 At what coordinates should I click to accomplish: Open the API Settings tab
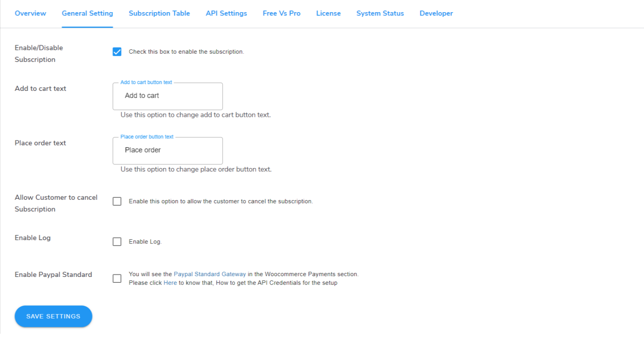coord(226,13)
